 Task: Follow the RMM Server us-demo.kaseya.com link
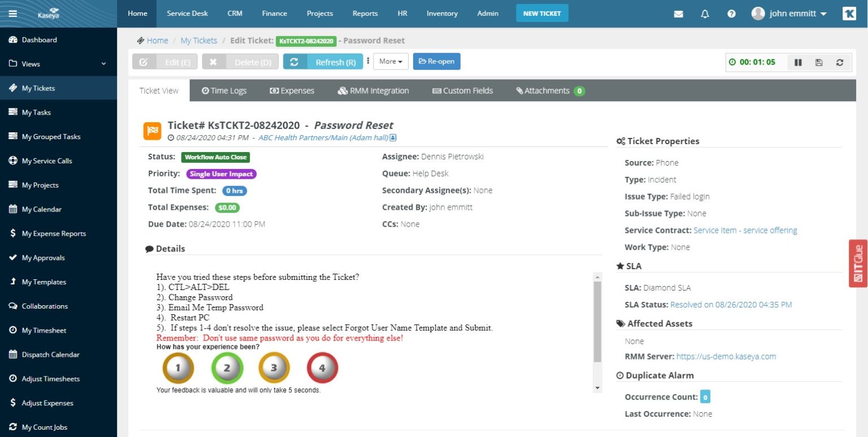pyautogui.click(x=726, y=356)
